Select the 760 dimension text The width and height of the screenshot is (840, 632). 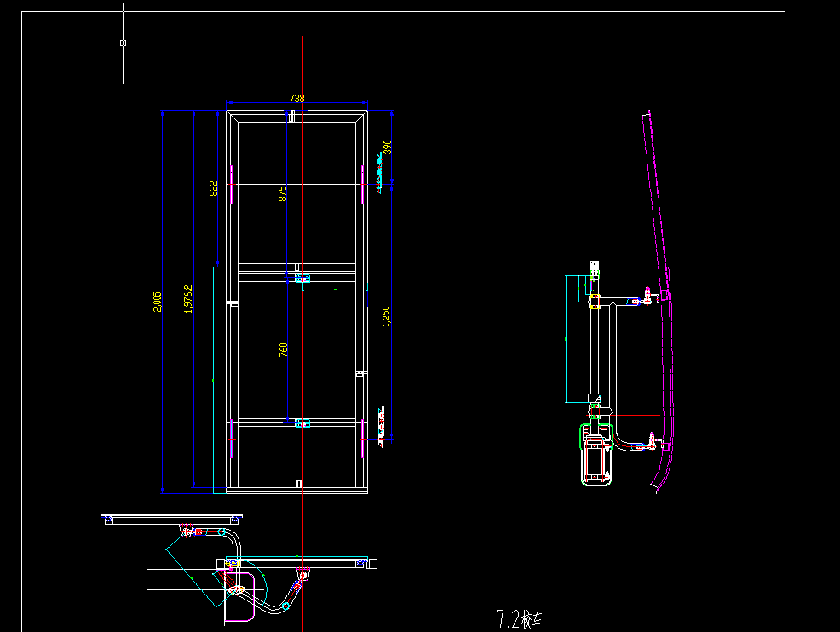pyautogui.click(x=283, y=350)
